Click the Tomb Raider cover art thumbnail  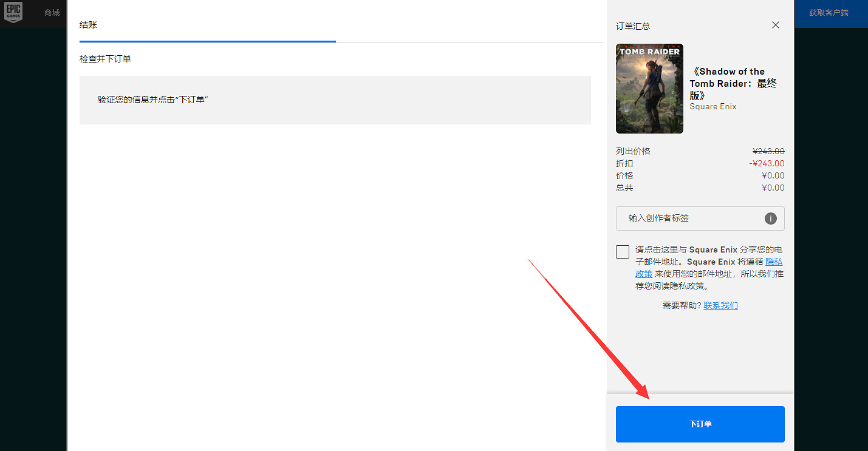(x=649, y=89)
